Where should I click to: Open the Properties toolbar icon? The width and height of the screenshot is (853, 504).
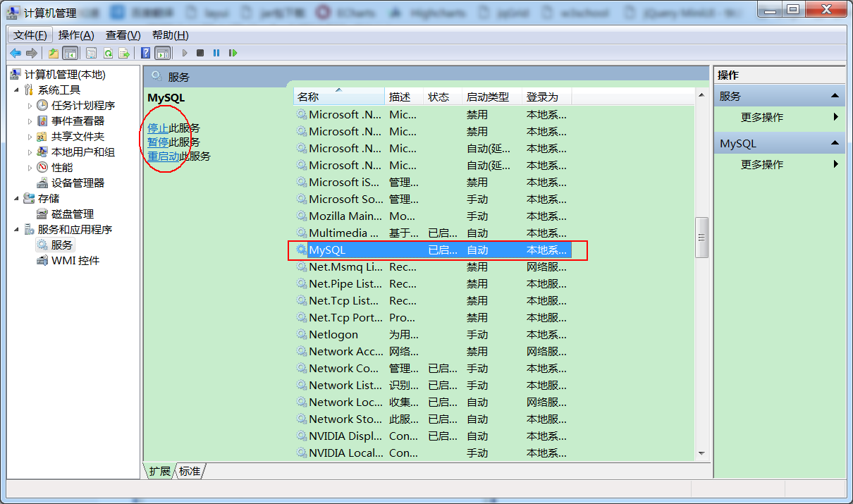click(92, 53)
